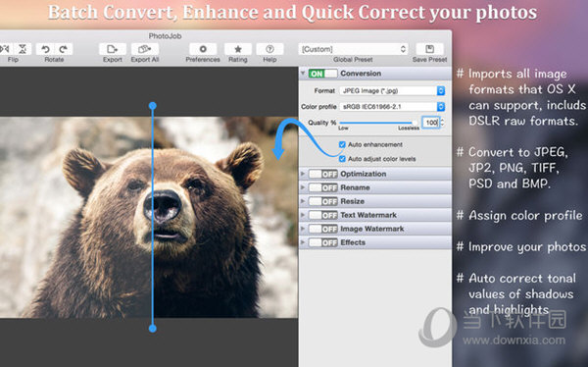Uncheck Auto enhancement
Viewport: 588px width, 367px height.
click(x=342, y=144)
